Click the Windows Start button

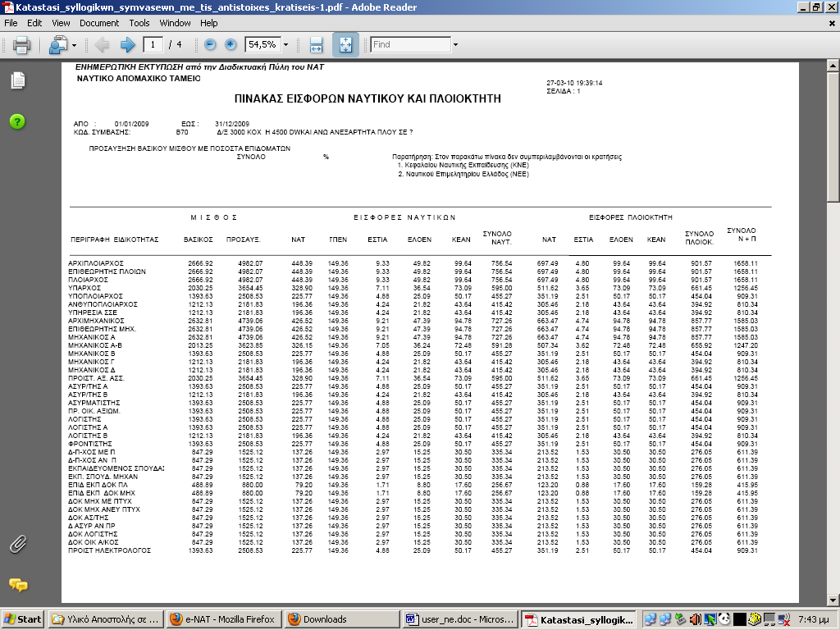(x=22, y=619)
